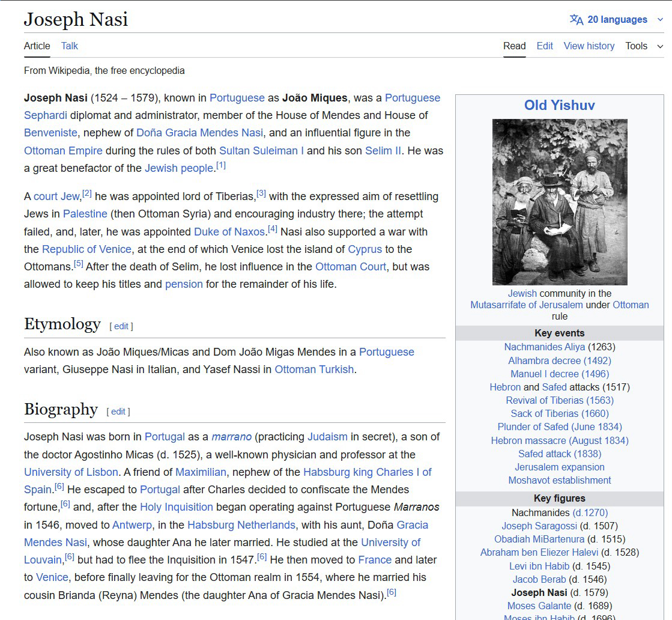Open the 20 languages dropdown

click(x=617, y=20)
